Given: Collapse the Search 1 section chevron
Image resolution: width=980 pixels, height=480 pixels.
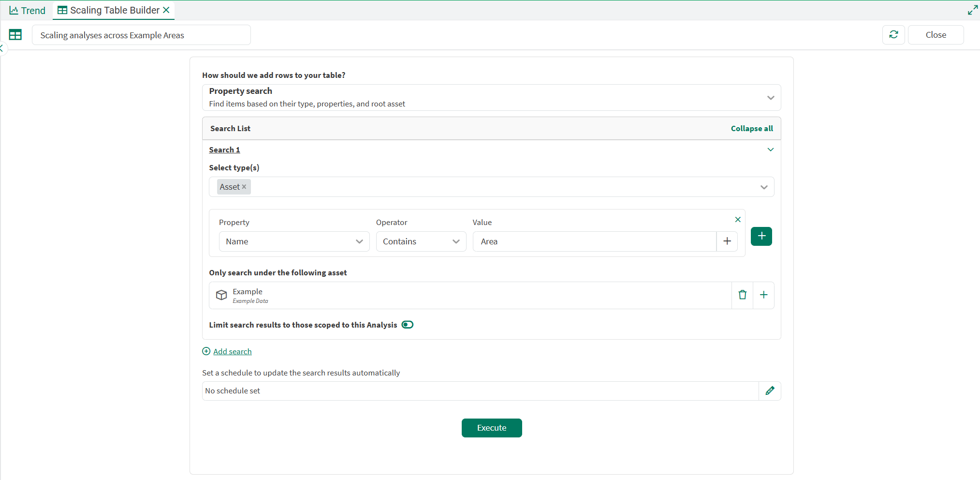Looking at the screenshot, I should (x=770, y=150).
